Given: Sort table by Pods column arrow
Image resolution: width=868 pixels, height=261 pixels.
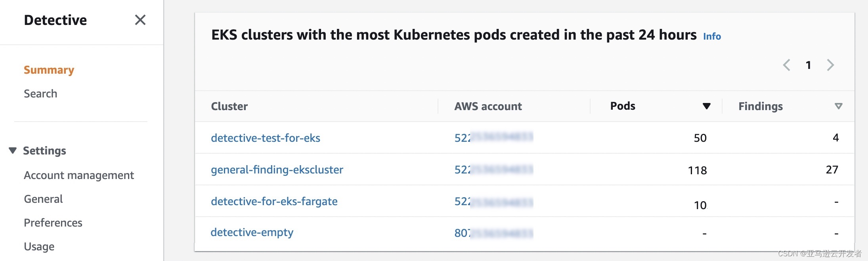Looking at the screenshot, I should [706, 106].
